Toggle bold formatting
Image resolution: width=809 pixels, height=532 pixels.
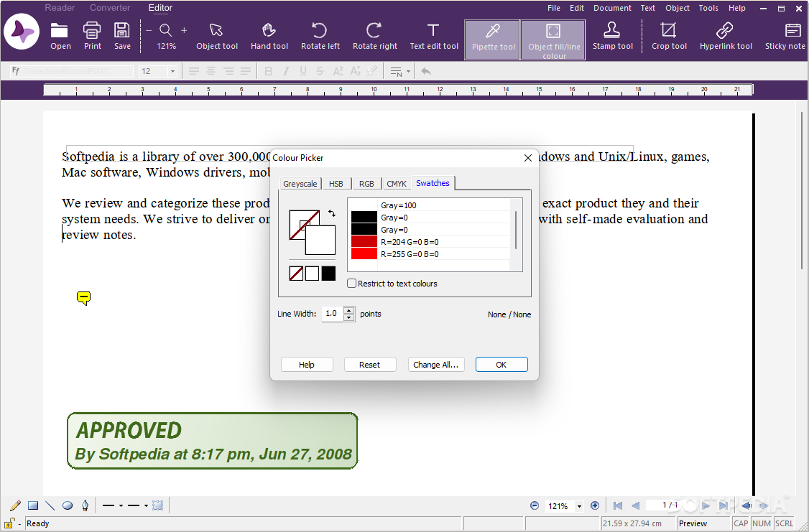point(268,71)
